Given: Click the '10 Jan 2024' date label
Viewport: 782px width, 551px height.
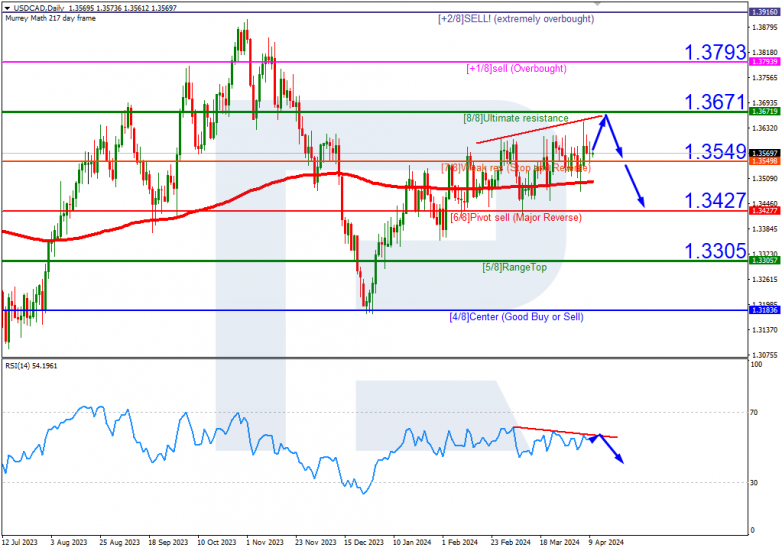Looking at the screenshot, I should pos(412,543).
